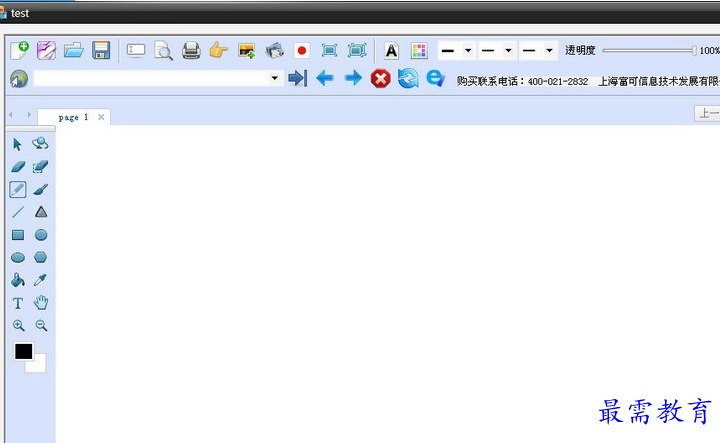Adjust the 透明度 transparency slider handle

694,50
